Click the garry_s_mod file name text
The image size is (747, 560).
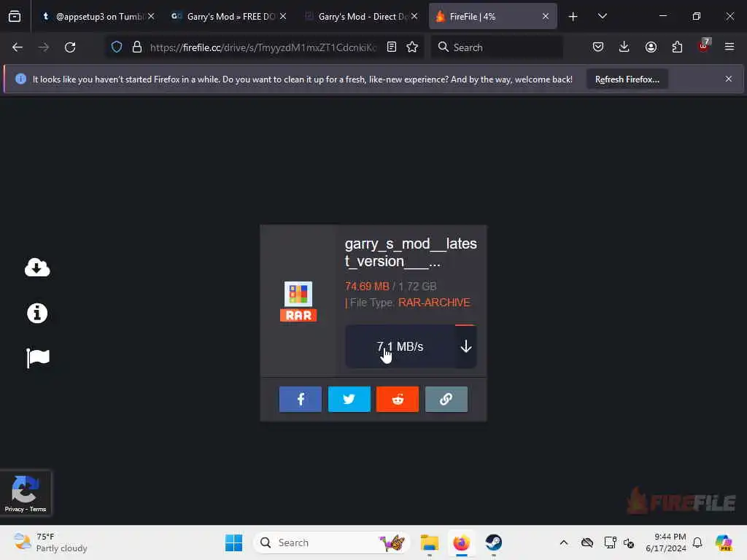(411, 252)
